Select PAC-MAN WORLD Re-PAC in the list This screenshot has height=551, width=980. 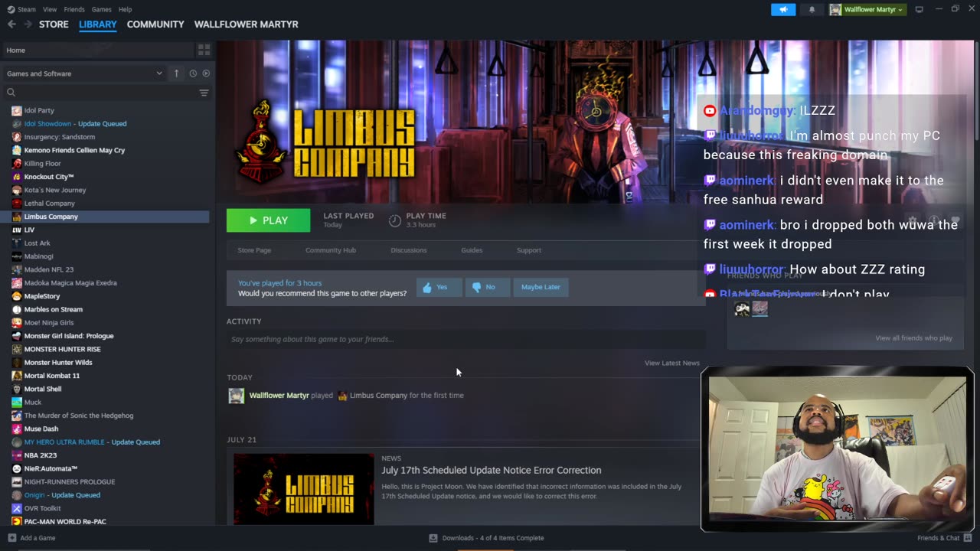(x=65, y=522)
